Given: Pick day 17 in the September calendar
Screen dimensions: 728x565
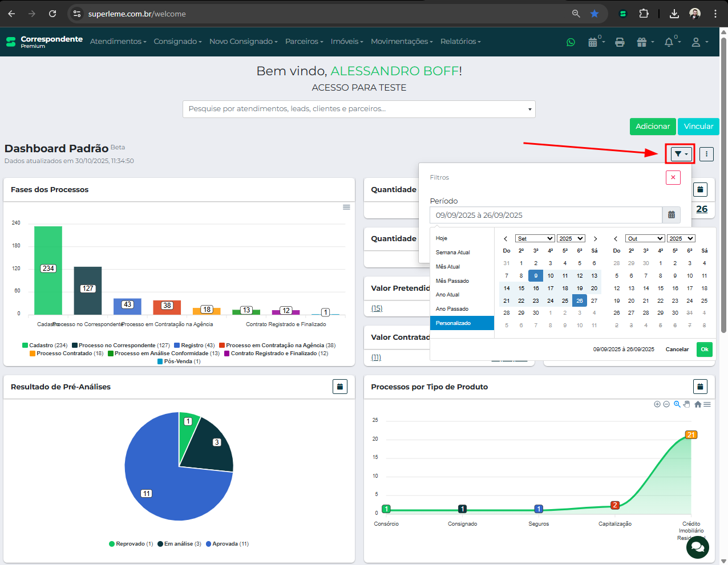Looking at the screenshot, I should (551, 288).
